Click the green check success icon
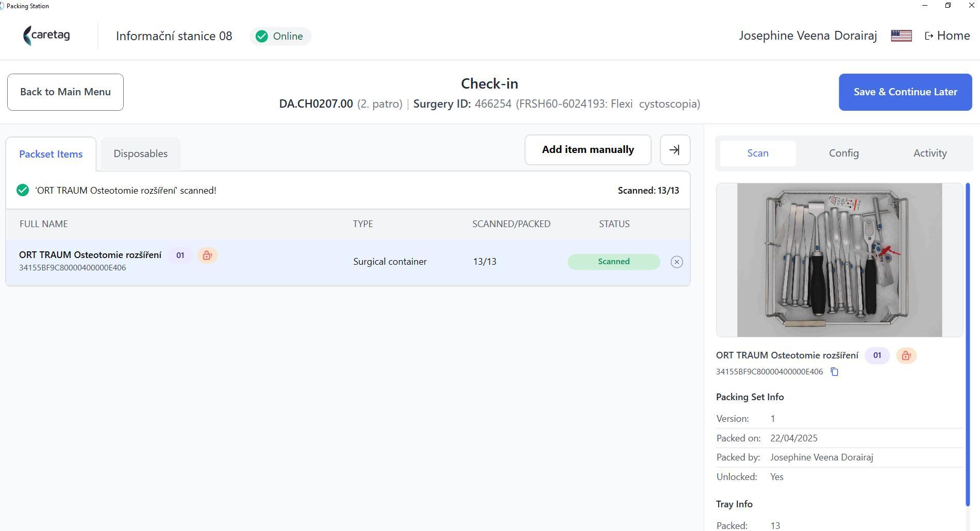 (23, 191)
